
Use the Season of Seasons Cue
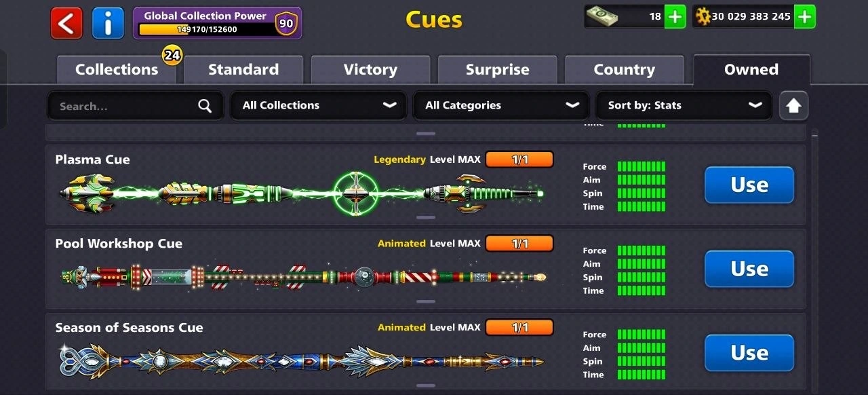[749, 353]
